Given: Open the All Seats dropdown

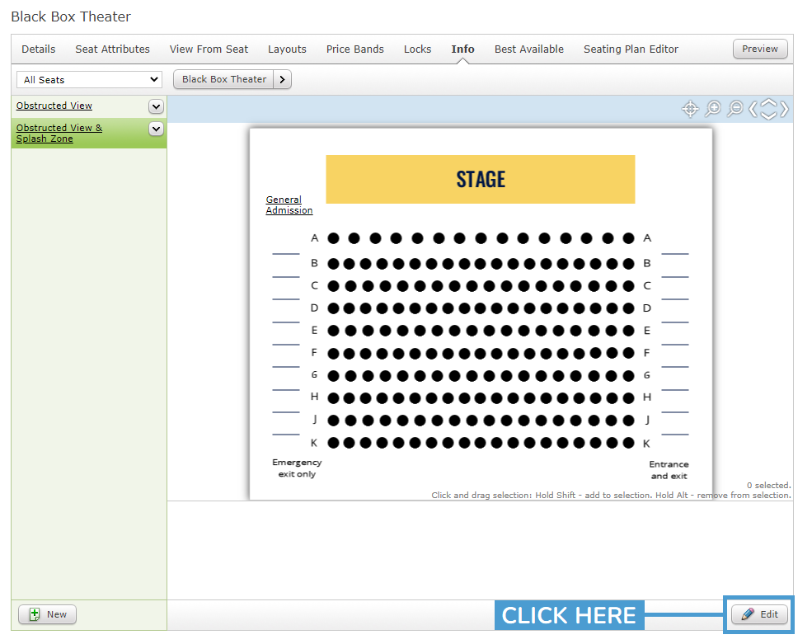Looking at the screenshot, I should (x=90, y=80).
